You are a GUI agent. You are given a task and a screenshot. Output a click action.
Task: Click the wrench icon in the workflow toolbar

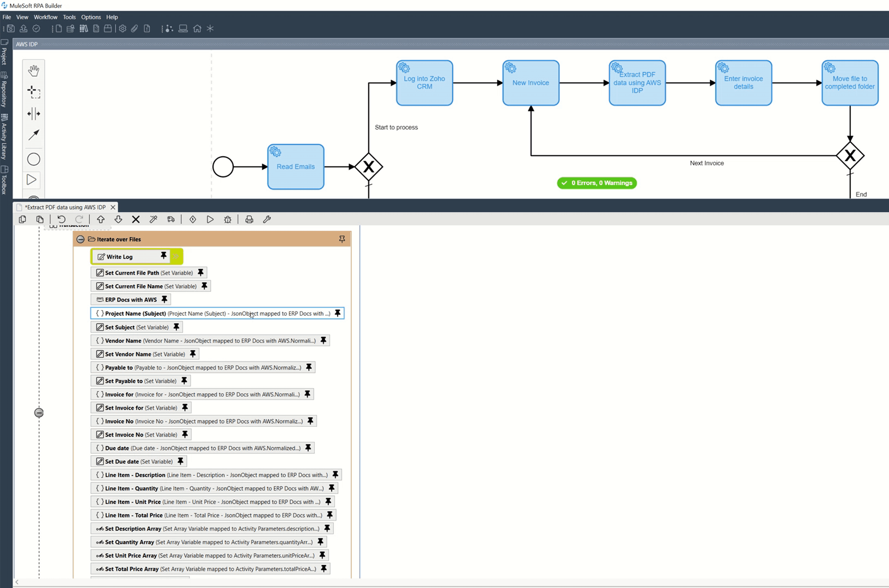(267, 219)
